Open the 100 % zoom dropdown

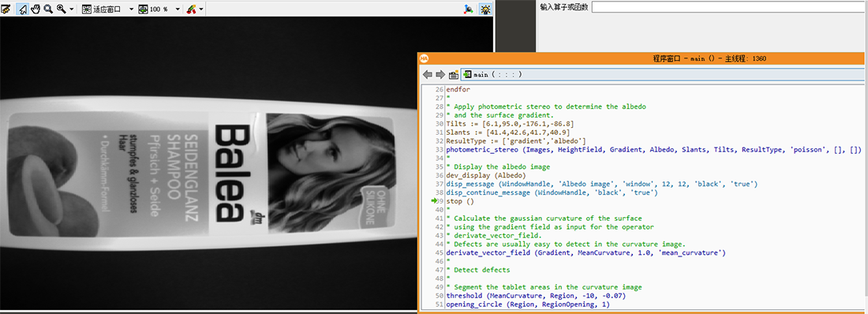[178, 9]
